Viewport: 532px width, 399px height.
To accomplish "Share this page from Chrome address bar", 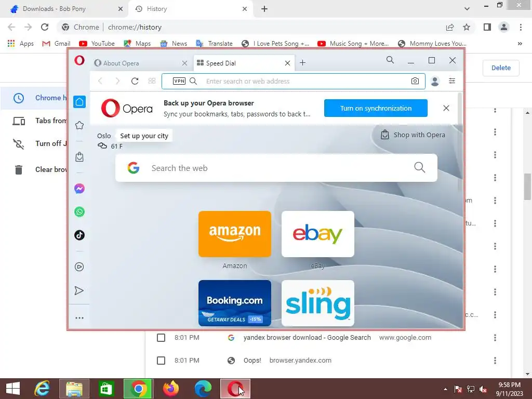I will 450,27.
